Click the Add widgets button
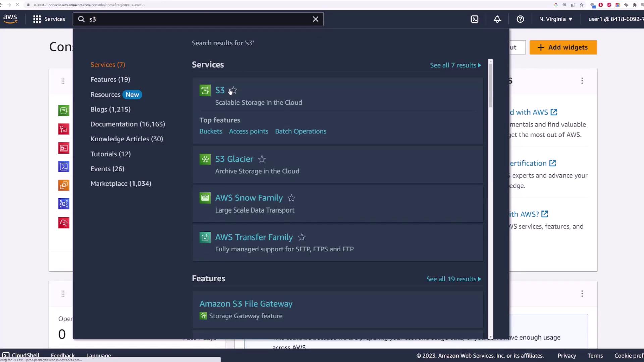The height and width of the screenshot is (362, 644). (563, 47)
